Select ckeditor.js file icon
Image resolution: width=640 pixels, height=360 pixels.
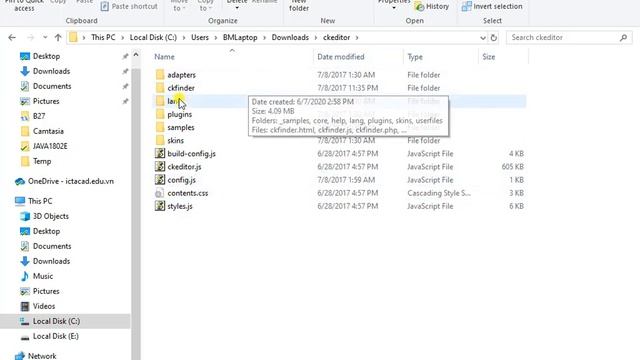point(160,167)
